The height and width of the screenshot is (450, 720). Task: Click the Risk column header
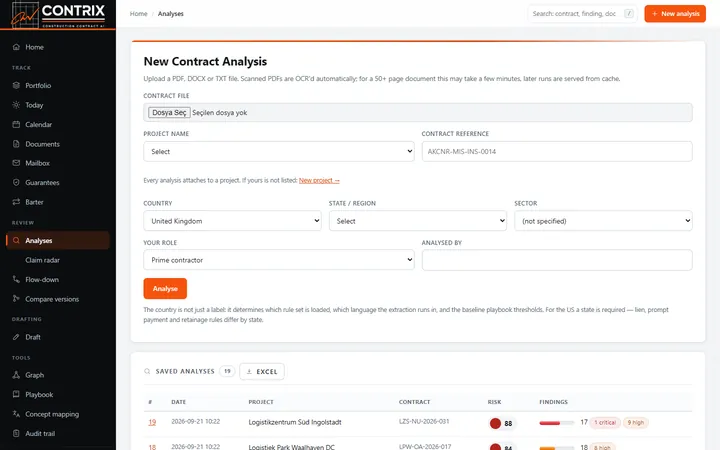pos(494,402)
